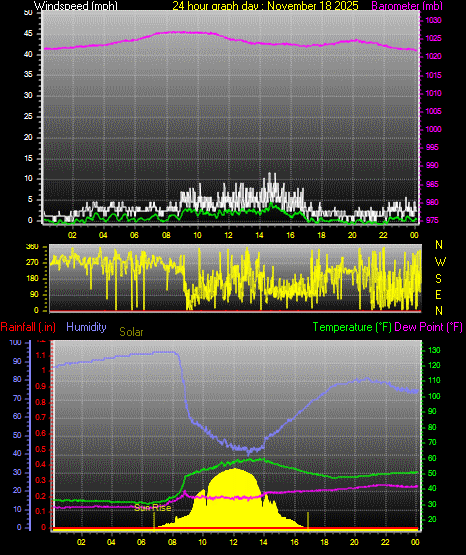
Task: Select the 975 barometer axis label
Action: 432,220
